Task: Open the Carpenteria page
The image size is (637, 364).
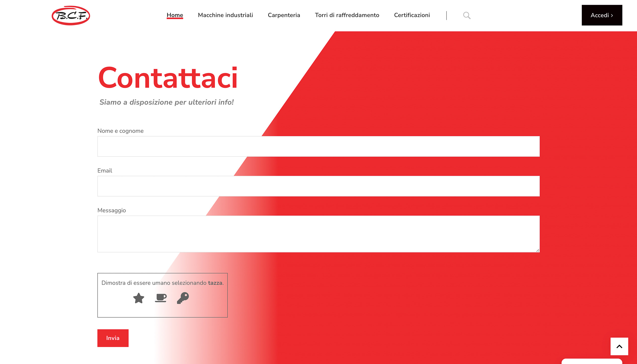Action: 284,15
